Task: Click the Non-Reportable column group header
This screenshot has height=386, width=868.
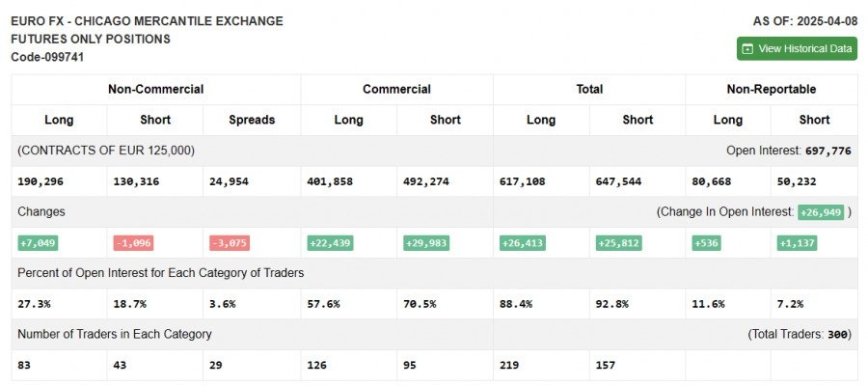Action: click(x=771, y=89)
